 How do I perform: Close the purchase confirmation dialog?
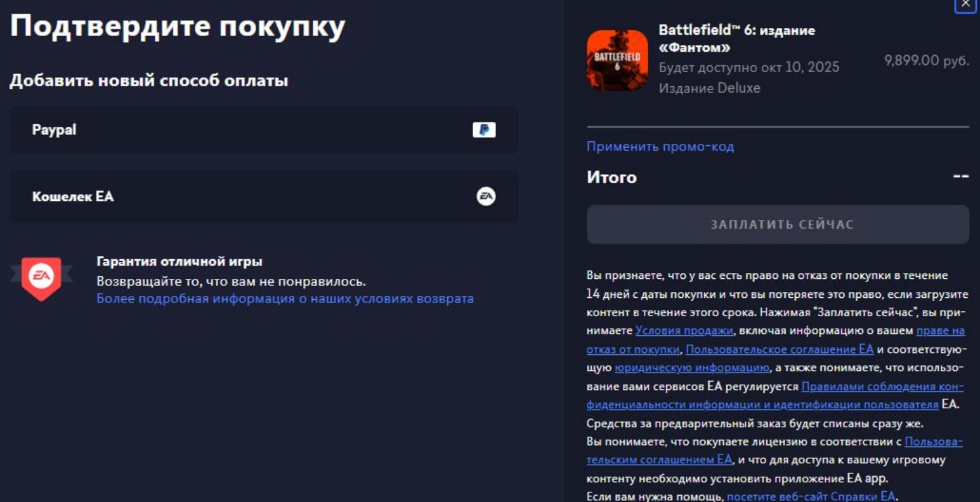[x=965, y=4]
